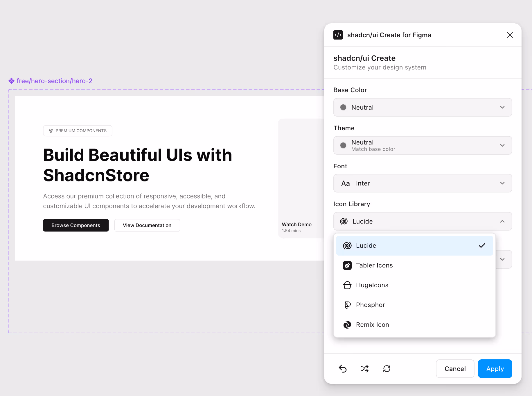Click the Watch Demo video card
Image resolution: width=532 pixels, height=396 pixels.
[301, 178]
